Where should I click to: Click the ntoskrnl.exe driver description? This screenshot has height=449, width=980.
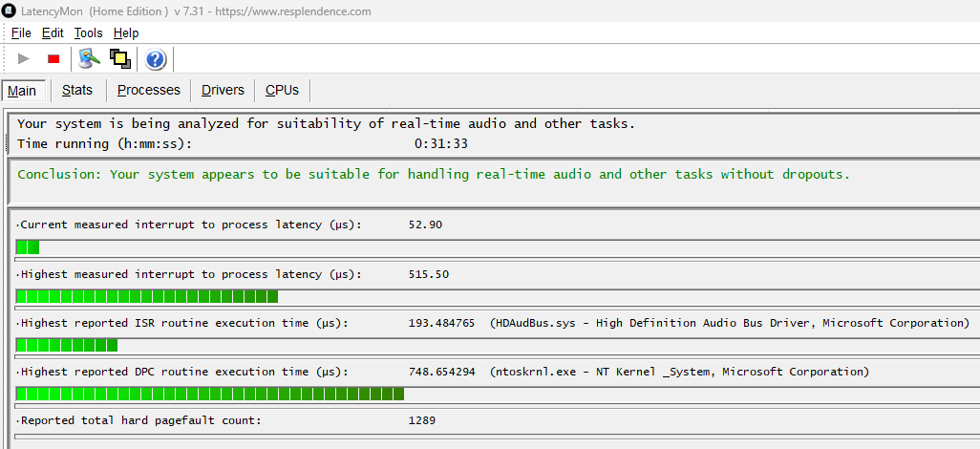click(679, 372)
